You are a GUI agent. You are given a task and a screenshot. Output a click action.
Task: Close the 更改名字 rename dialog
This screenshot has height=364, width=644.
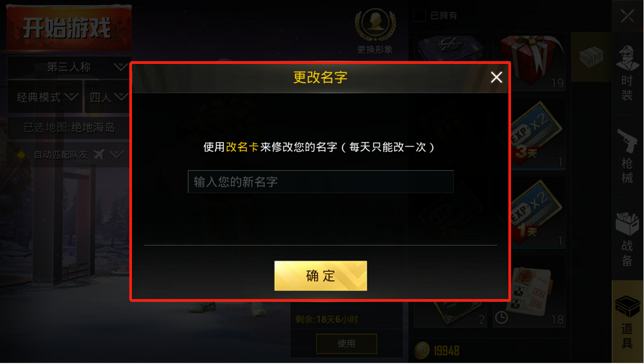point(496,78)
